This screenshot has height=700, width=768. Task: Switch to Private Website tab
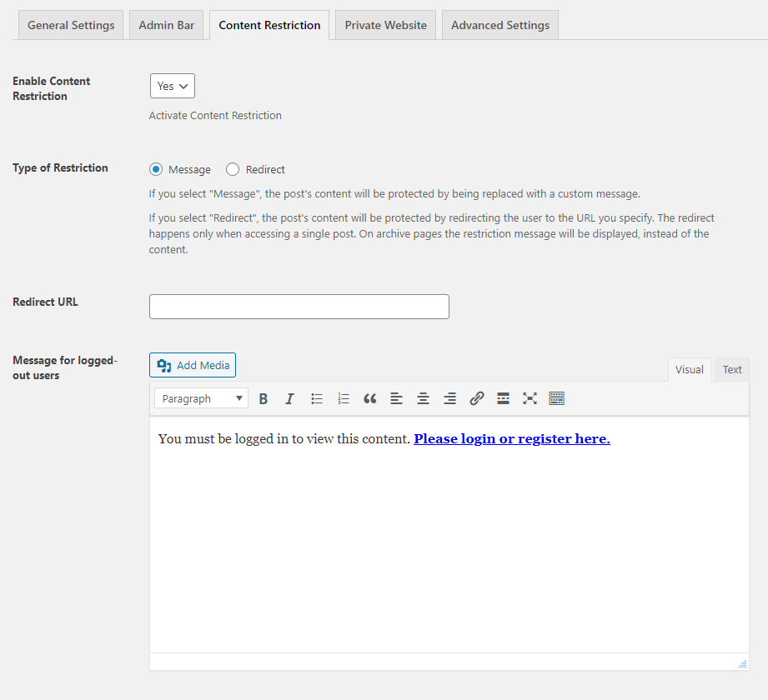[x=385, y=25]
